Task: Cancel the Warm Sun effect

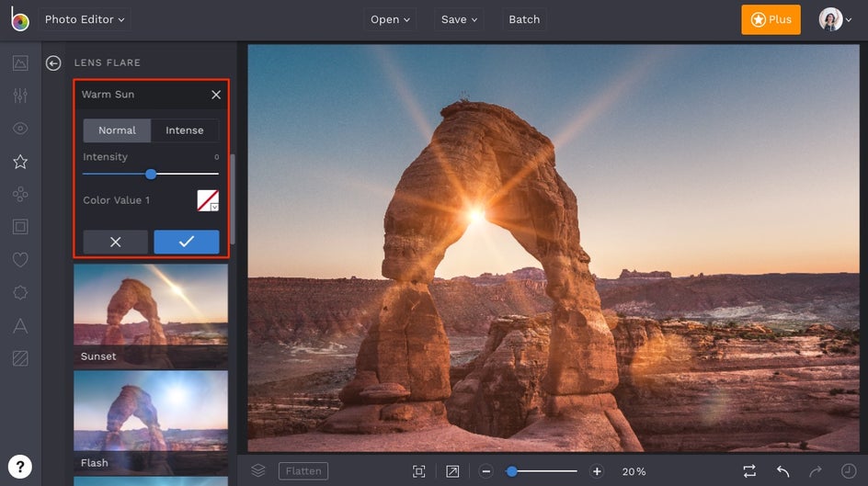Action: [115, 243]
